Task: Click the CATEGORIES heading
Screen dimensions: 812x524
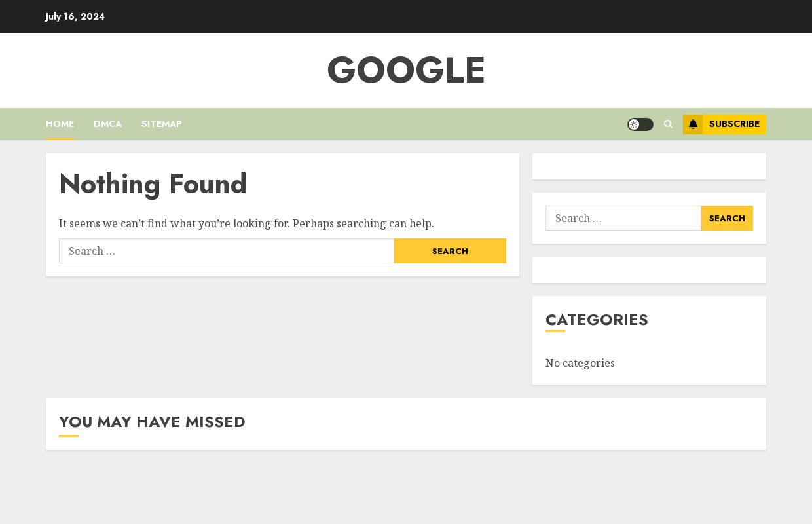Action: pos(597,320)
